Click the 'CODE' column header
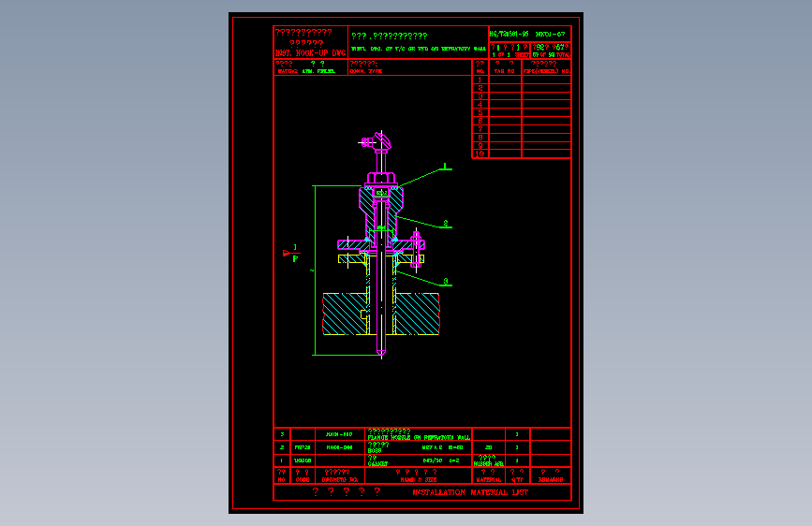This screenshot has height=526, width=812. coord(303,480)
